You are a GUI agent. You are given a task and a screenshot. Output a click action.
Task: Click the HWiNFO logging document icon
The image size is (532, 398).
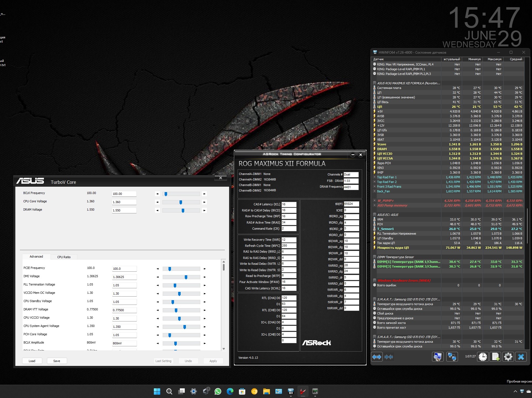495,357
